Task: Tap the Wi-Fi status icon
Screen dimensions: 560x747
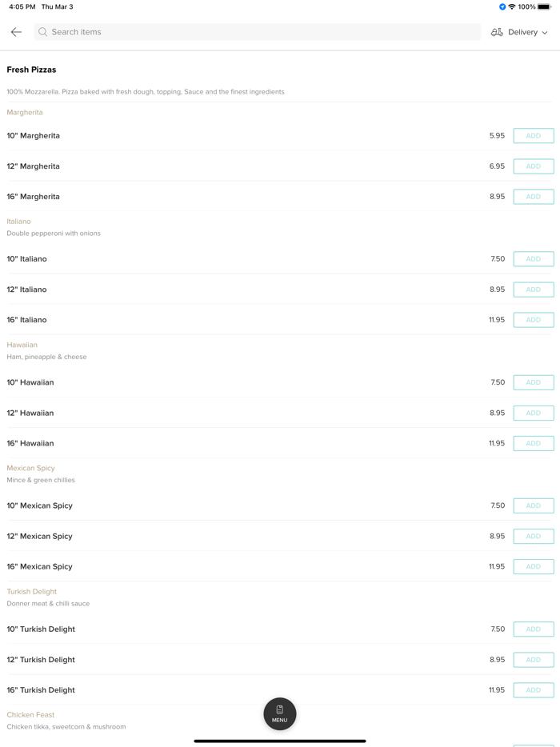Action: point(512,7)
